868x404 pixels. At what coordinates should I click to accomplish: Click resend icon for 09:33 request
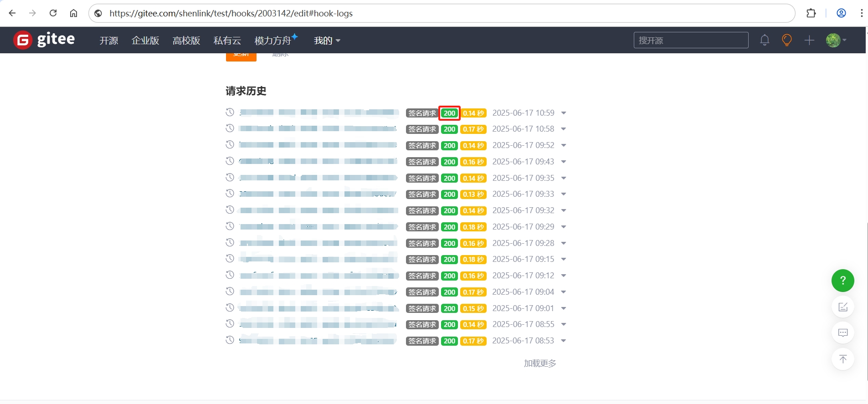point(230,194)
